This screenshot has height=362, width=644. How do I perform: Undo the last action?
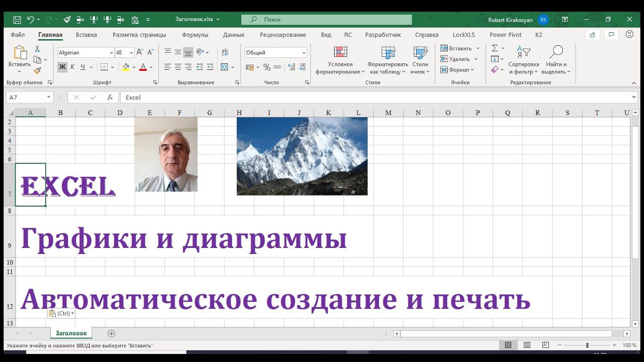(30, 20)
